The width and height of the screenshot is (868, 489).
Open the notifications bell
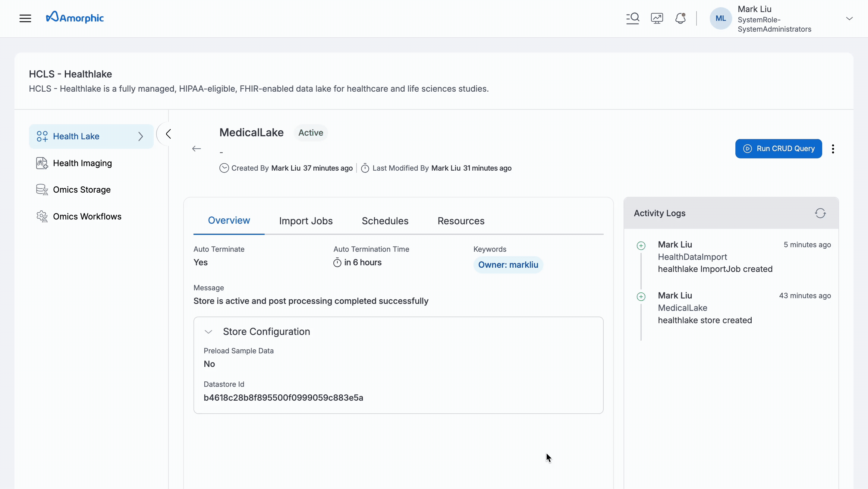tap(680, 18)
